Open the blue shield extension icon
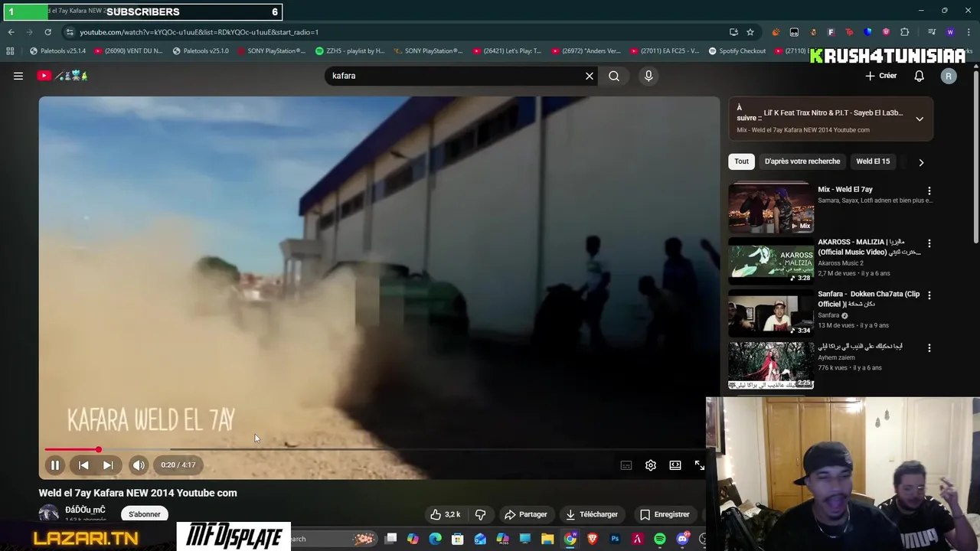This screenshot has height=551, width=980. pos(867,32)
